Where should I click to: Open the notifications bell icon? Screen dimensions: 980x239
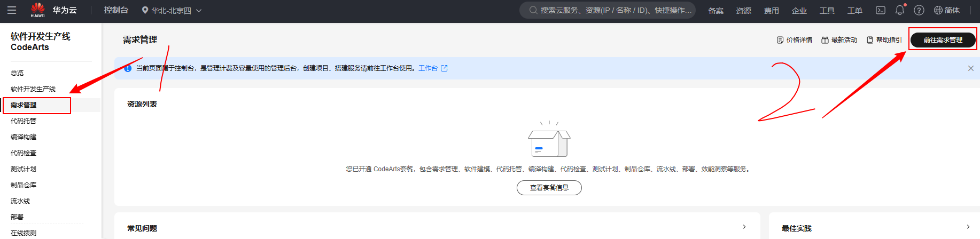coord(900,10)
